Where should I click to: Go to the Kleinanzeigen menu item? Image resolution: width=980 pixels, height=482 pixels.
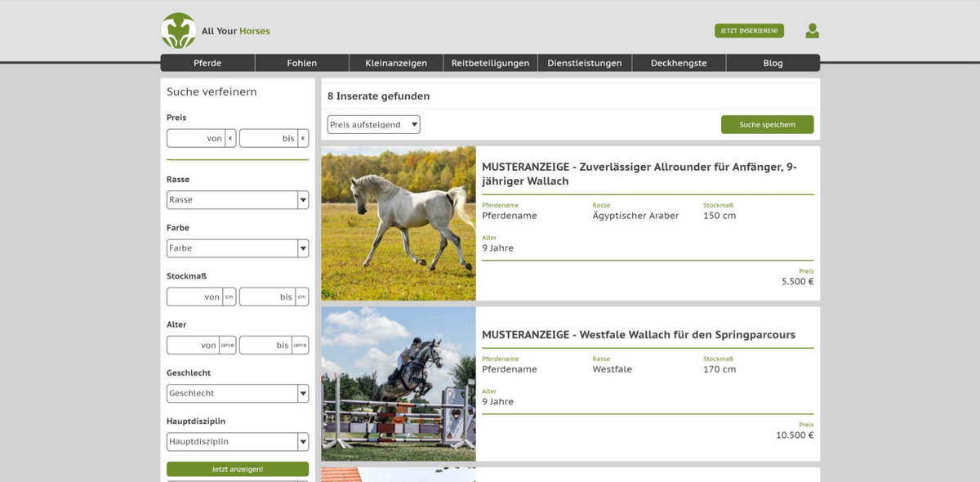(x=396, y=63)
